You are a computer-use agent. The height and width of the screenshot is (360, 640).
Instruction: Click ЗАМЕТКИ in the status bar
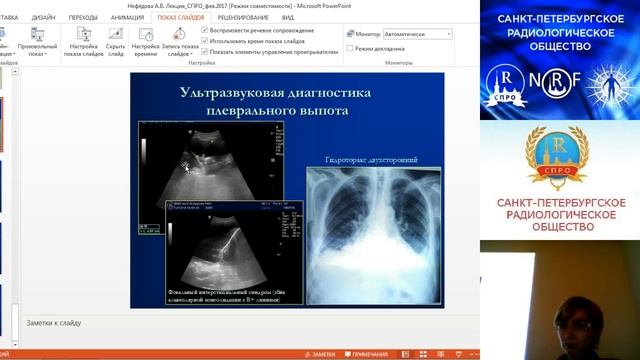320,354
